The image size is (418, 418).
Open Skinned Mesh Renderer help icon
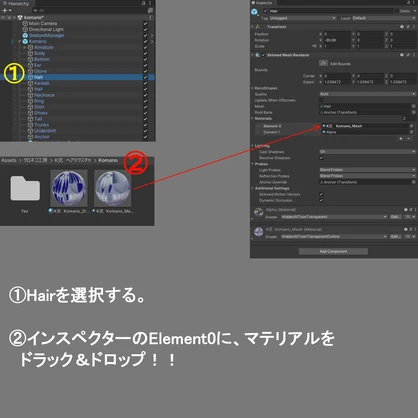402,55
